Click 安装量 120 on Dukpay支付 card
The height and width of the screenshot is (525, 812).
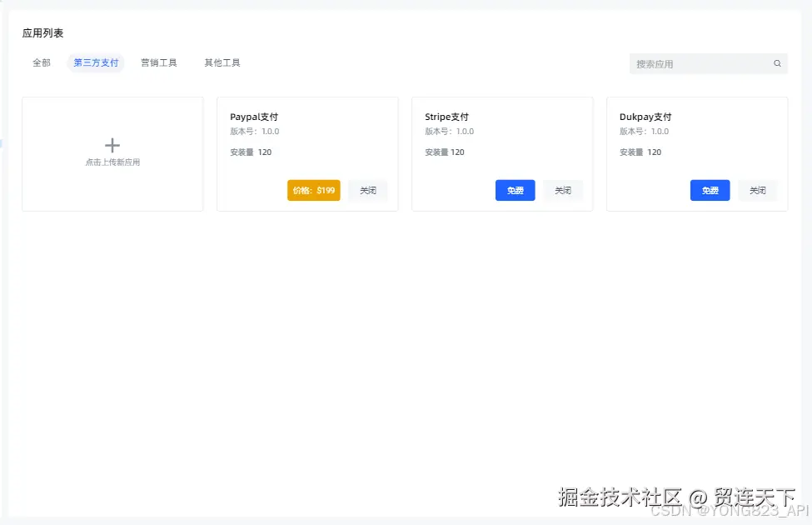(x=640, y=152)
